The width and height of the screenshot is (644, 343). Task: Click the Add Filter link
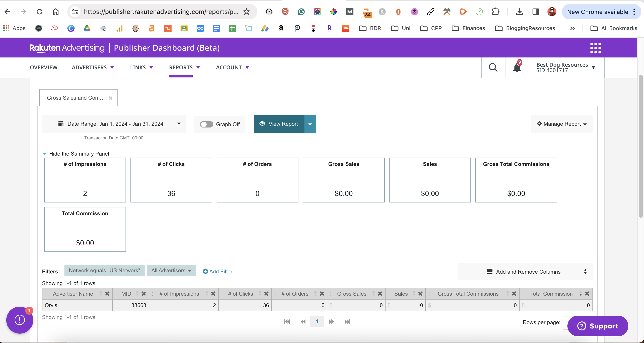pyautogui.click(x=218, y=271)
